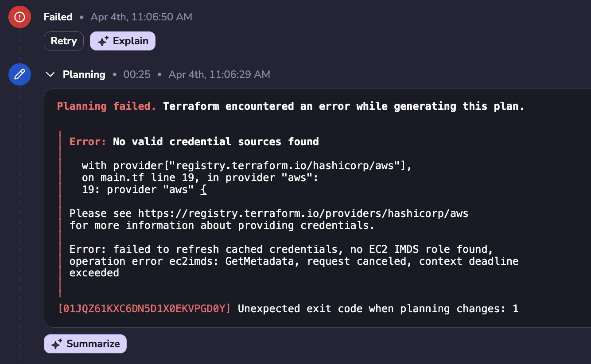Viewport: 591px width, 364px height.
Task: Click the Planning stage title
Action: [84, 74]
